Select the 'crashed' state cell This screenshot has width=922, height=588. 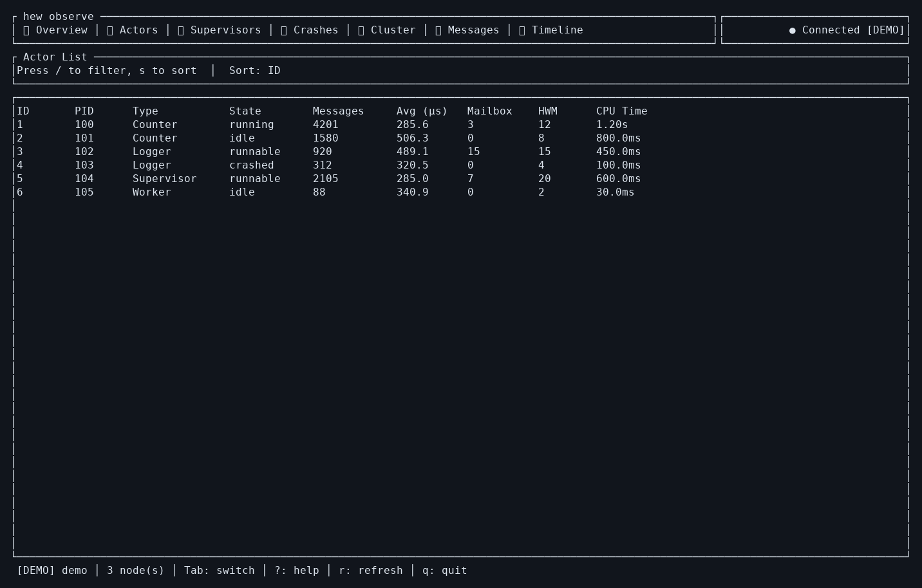(252, 165)
